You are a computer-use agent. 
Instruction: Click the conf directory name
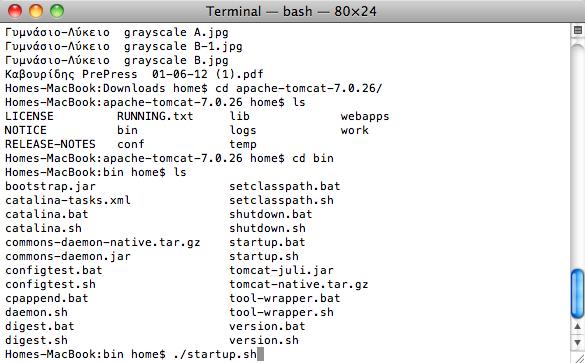(131, 144)
